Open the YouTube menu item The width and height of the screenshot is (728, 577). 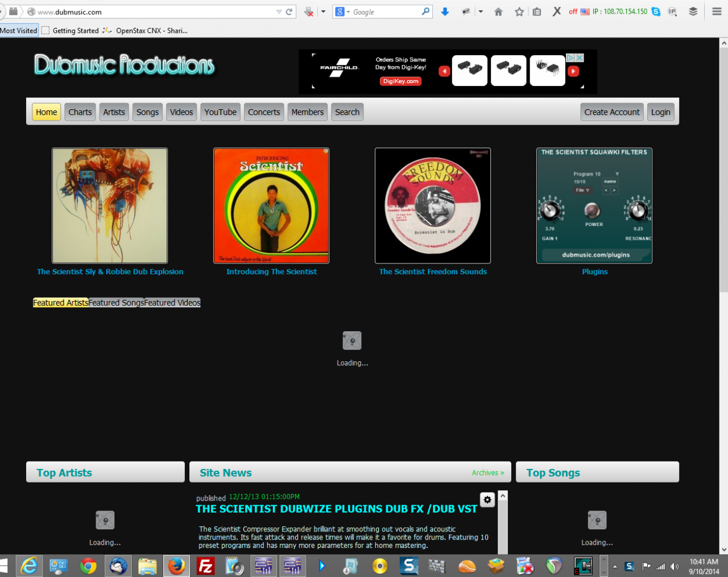tap(221, 112)
